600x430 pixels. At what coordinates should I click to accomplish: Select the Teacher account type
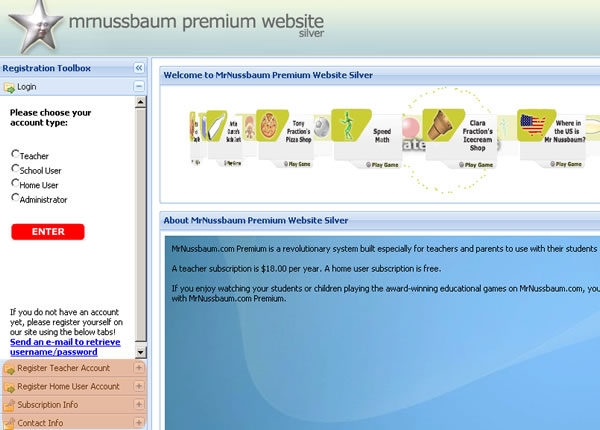point(15,155)
